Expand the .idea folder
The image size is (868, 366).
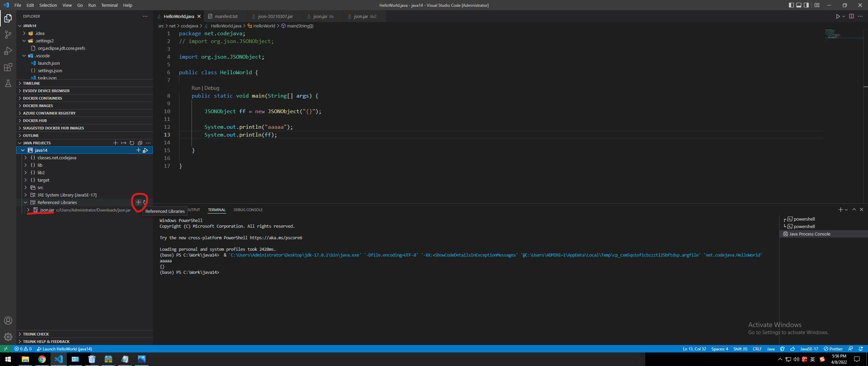point(85,33)
